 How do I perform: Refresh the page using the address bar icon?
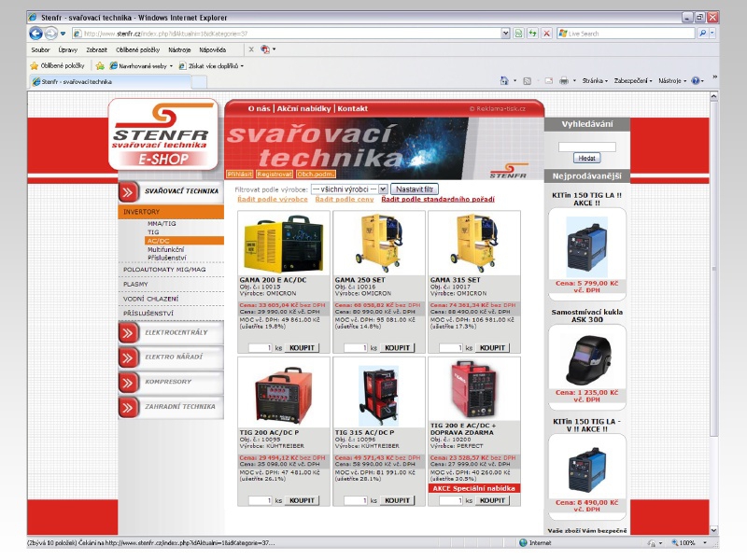532,34
